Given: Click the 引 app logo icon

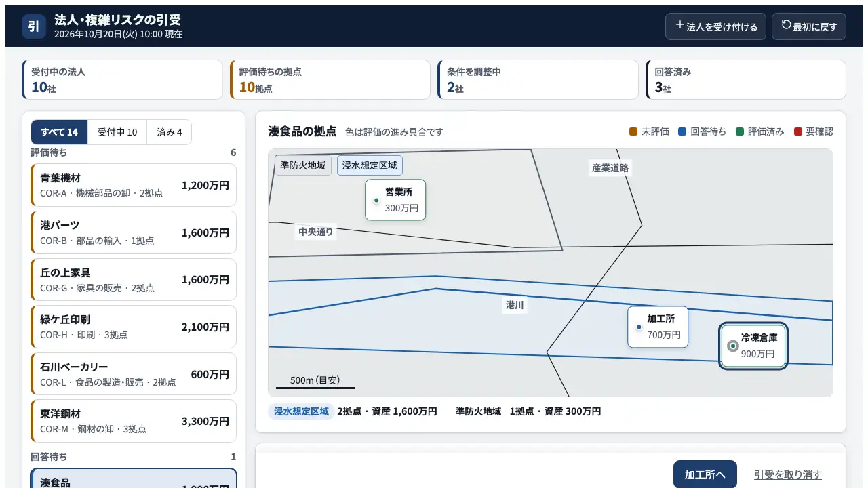Looking at the screenshot, I should click(34, 26).
